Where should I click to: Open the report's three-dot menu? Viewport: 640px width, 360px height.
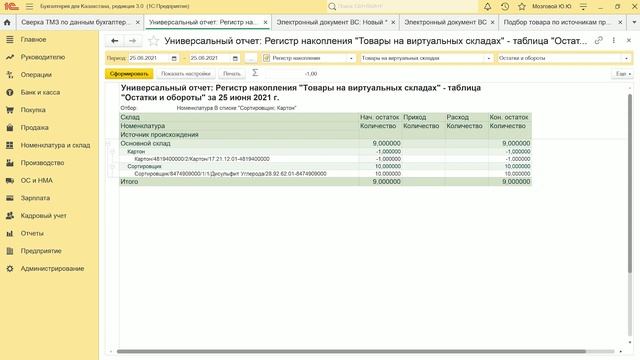[x=613, y=40]
